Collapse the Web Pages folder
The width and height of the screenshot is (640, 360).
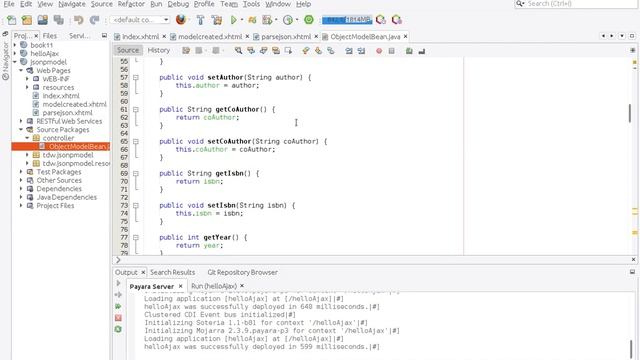[21, 70]
